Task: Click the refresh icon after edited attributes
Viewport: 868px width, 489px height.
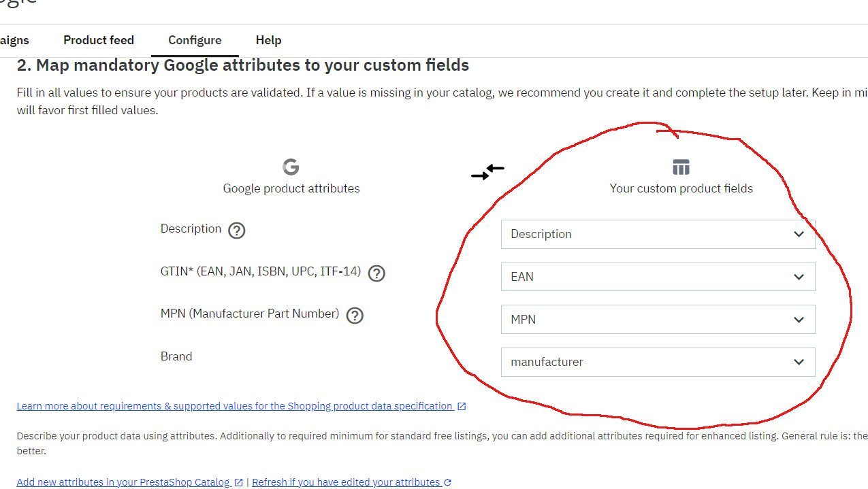Action: point(448,483)
